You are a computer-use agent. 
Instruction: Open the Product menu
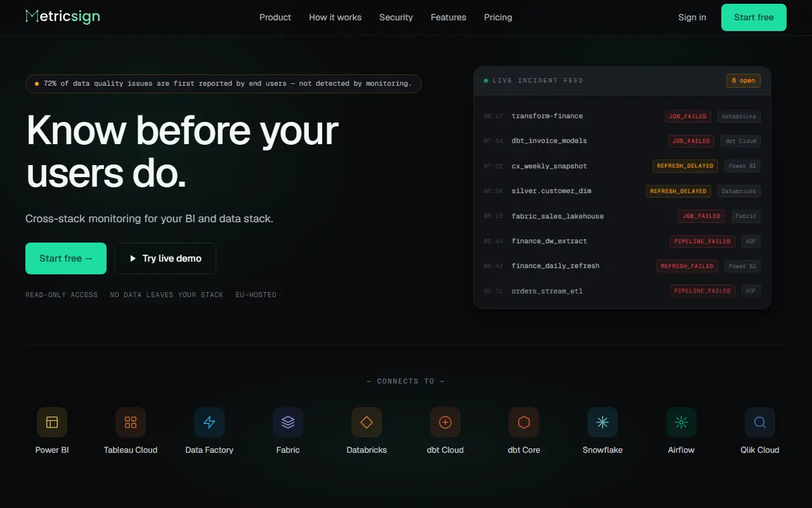click(275, 17)
